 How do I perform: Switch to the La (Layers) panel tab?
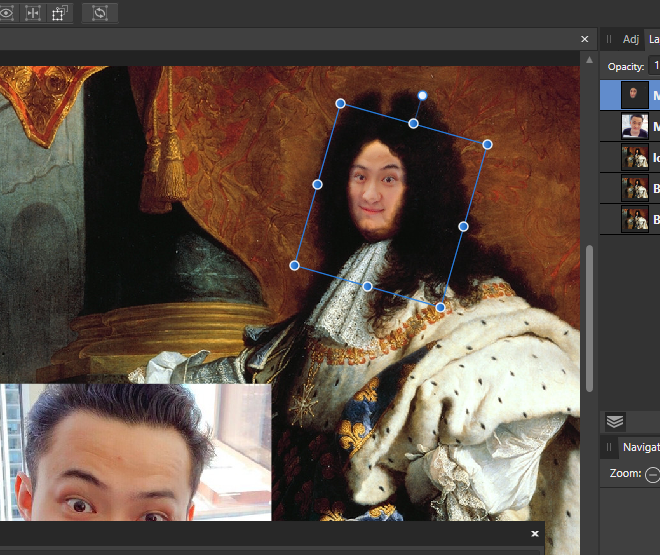654,39
